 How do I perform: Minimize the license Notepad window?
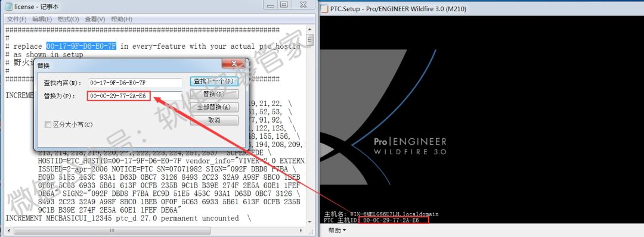click(270, 5)
